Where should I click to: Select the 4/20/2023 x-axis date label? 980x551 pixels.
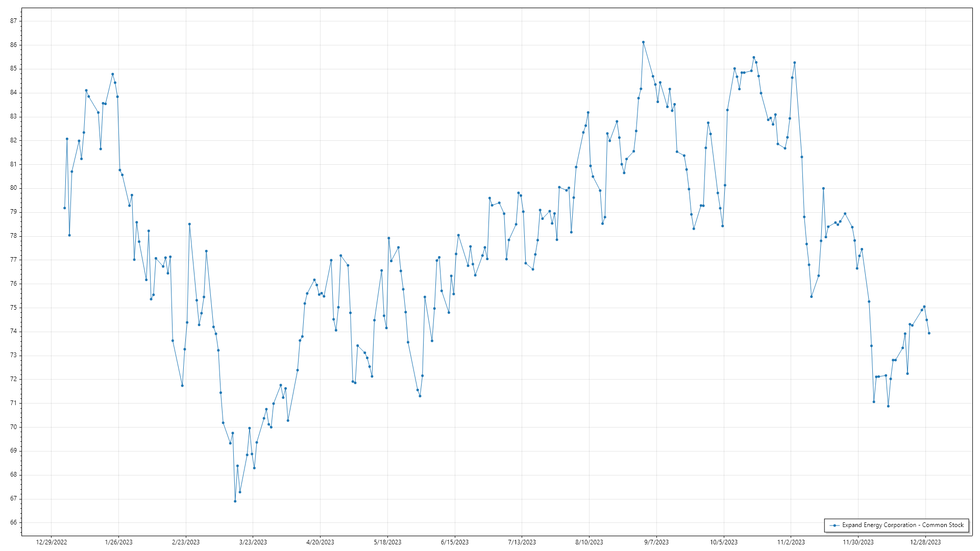pos(320,542)
